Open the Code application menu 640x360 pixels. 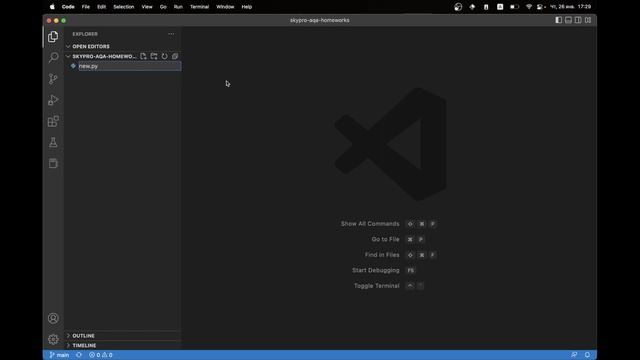pos(68,7)
